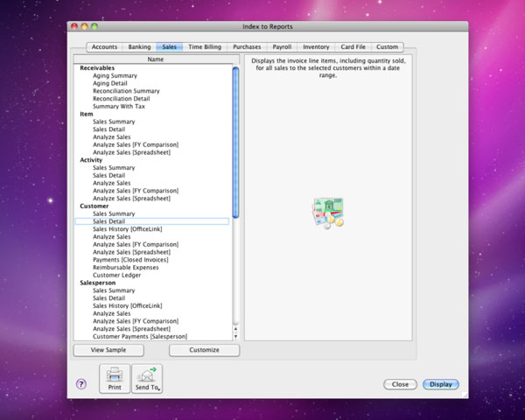525x420 pixels.
Task: Click the Activity group heading
Action: (91, 160)
